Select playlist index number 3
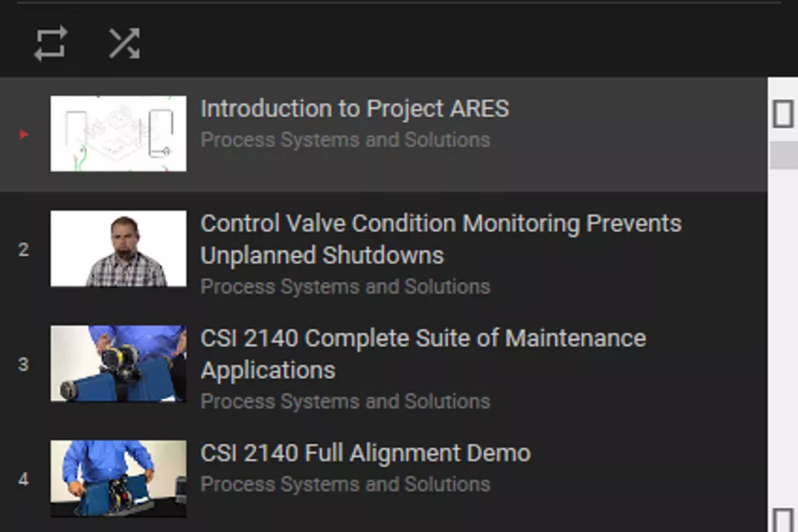The height and width of the screenshot is (532, 798). (23, 365)
